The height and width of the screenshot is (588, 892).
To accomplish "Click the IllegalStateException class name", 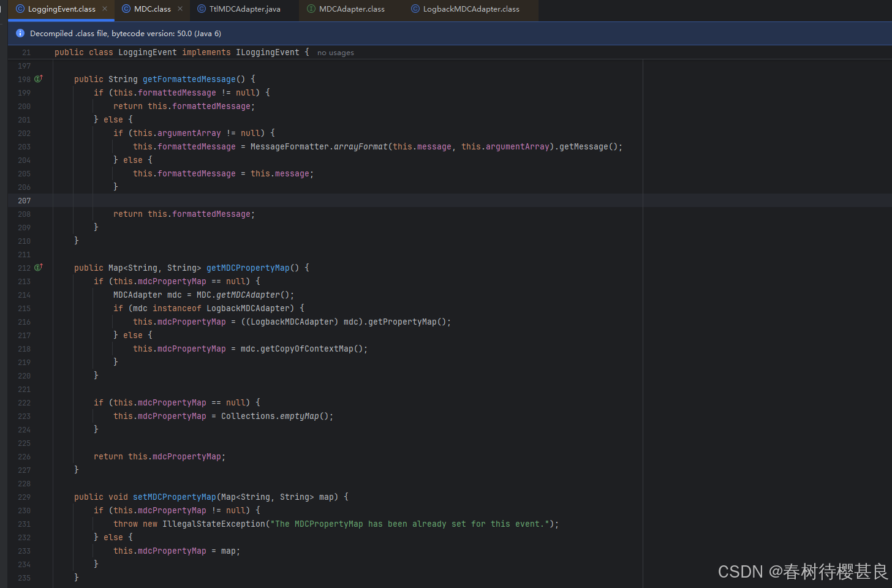I will click(214, 524).
